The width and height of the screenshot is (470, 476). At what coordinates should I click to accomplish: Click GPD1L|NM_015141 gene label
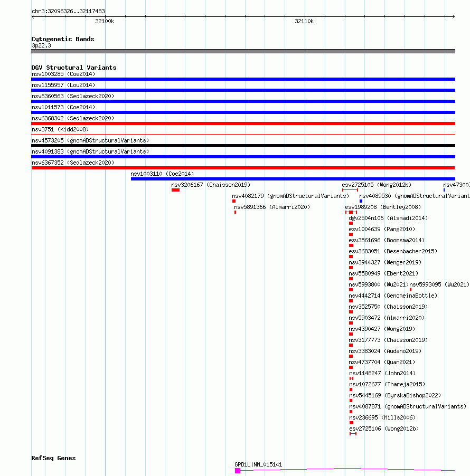click(258, 465)
